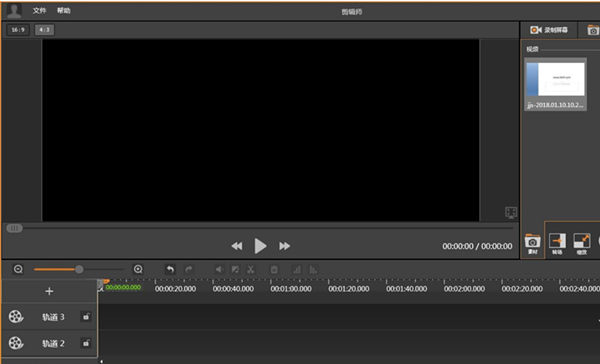Open the 帮助 menu
This screenshot has width=600, height=364.
[64, 11]
